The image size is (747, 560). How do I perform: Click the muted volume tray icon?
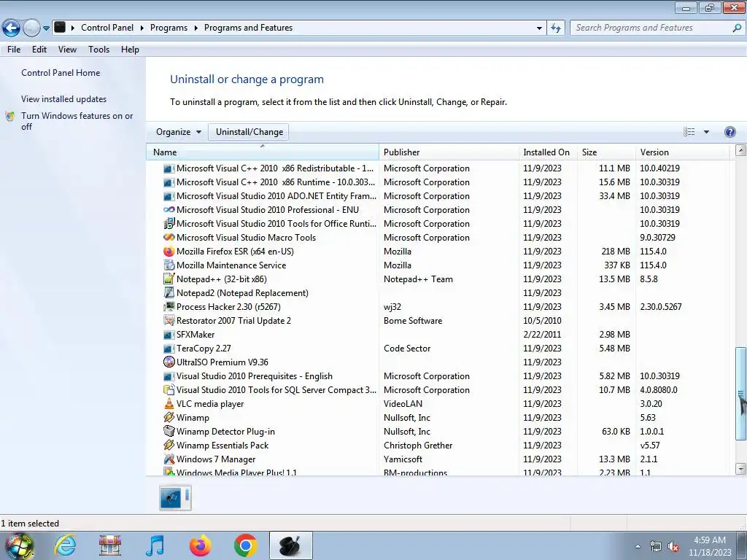(x=673, y=547)
